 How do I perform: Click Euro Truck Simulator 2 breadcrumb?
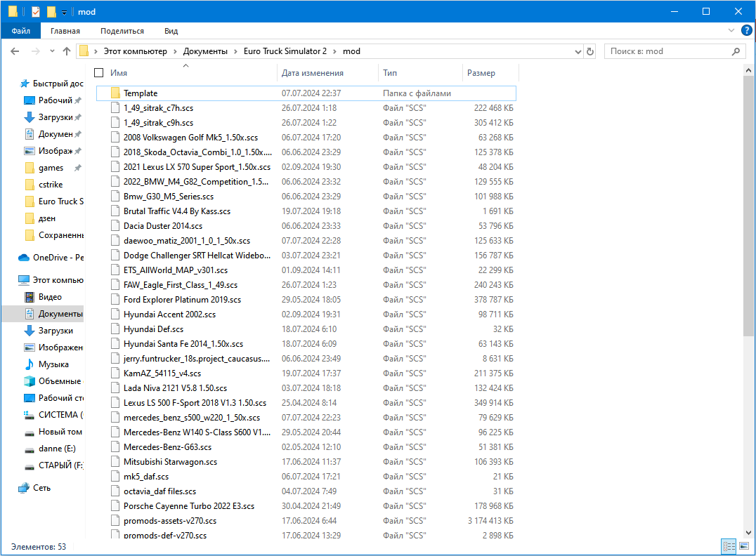(x=285, y=51)
